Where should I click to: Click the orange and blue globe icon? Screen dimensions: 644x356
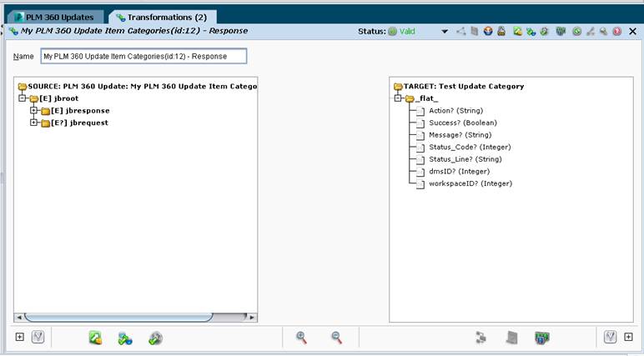click(488, 31)
